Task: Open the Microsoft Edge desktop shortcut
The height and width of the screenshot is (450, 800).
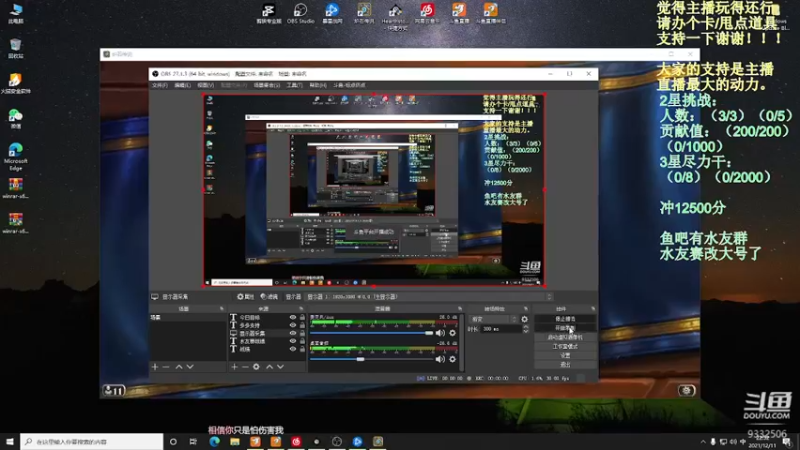Action: point(15,156)
